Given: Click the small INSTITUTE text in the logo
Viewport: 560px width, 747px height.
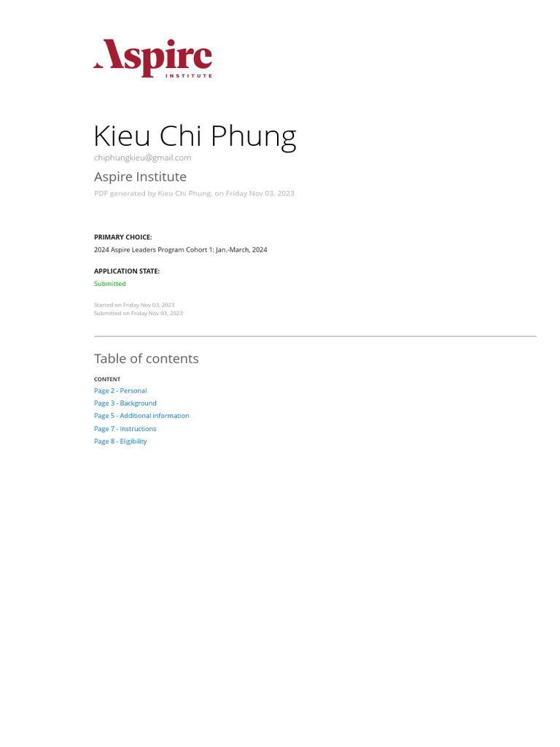Looking at the screenshot, I should (189, 76).
